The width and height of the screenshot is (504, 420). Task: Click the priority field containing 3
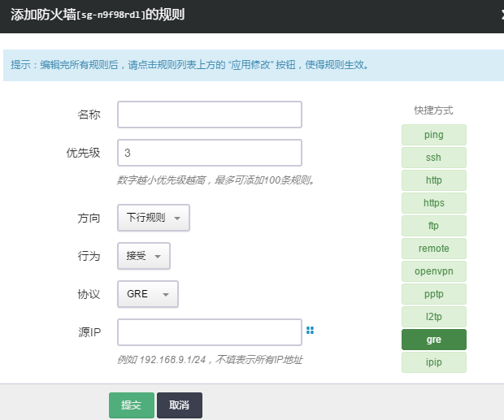point(210,153)
